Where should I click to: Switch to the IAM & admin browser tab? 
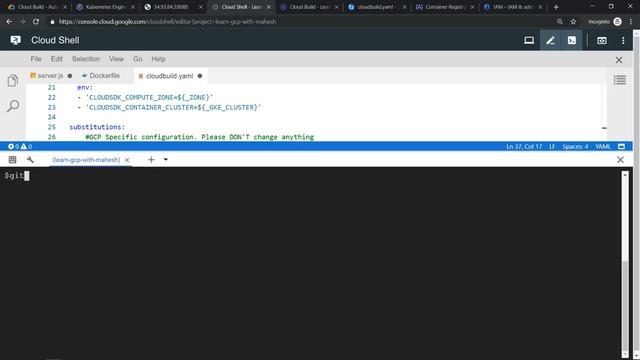pos(512,7)
